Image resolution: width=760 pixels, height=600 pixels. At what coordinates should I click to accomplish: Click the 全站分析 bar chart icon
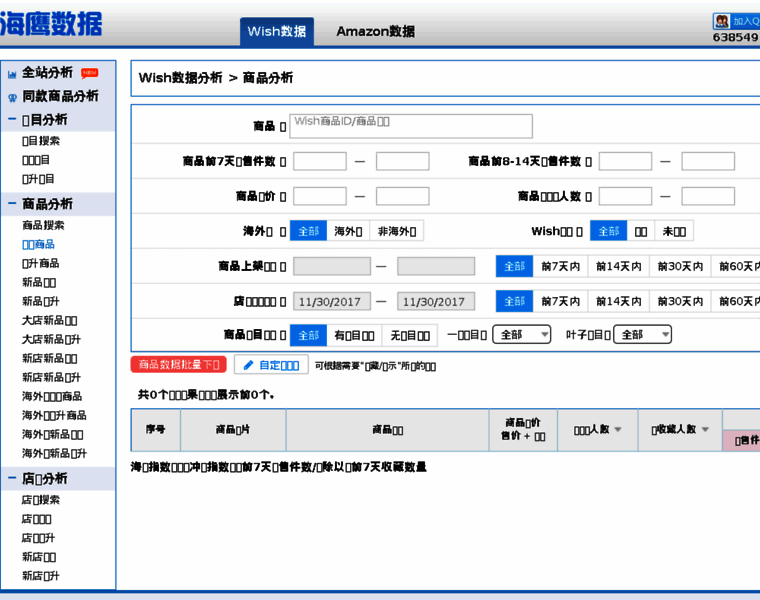pyautogui.click(x=12, y=73)
